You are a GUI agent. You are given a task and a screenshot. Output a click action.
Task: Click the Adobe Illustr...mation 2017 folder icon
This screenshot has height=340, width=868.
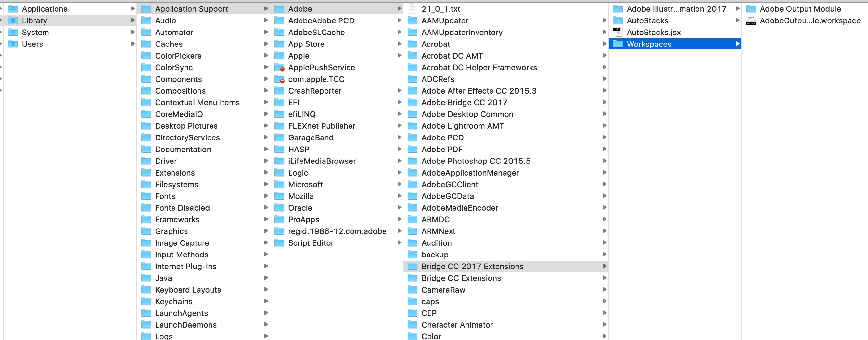[618, 9]
